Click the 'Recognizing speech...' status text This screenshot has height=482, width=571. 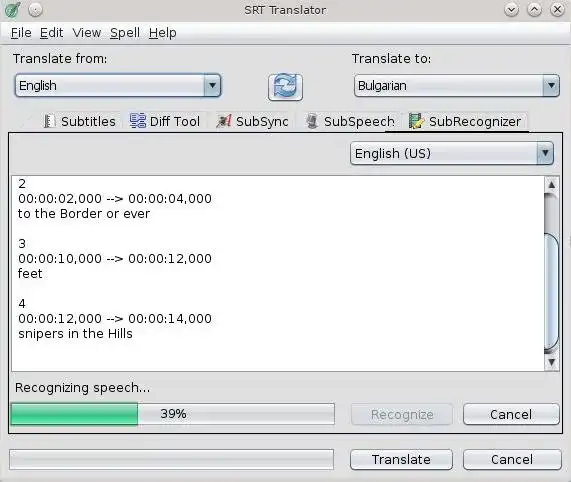[82, 388]
